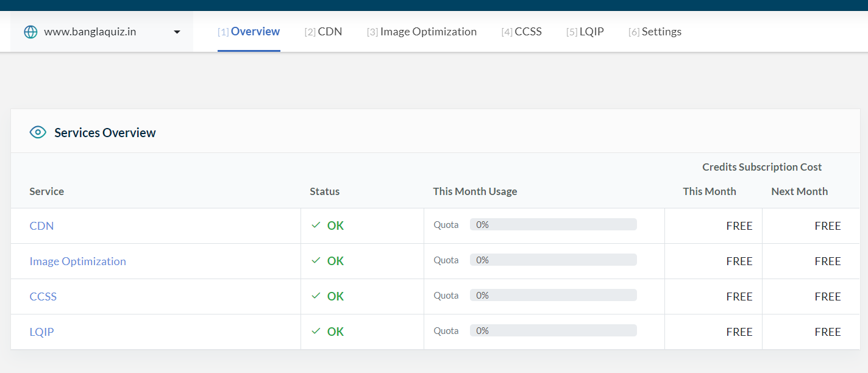Click the Next Month cost column header
Screen dimensions: 868x373
point(799,191)
